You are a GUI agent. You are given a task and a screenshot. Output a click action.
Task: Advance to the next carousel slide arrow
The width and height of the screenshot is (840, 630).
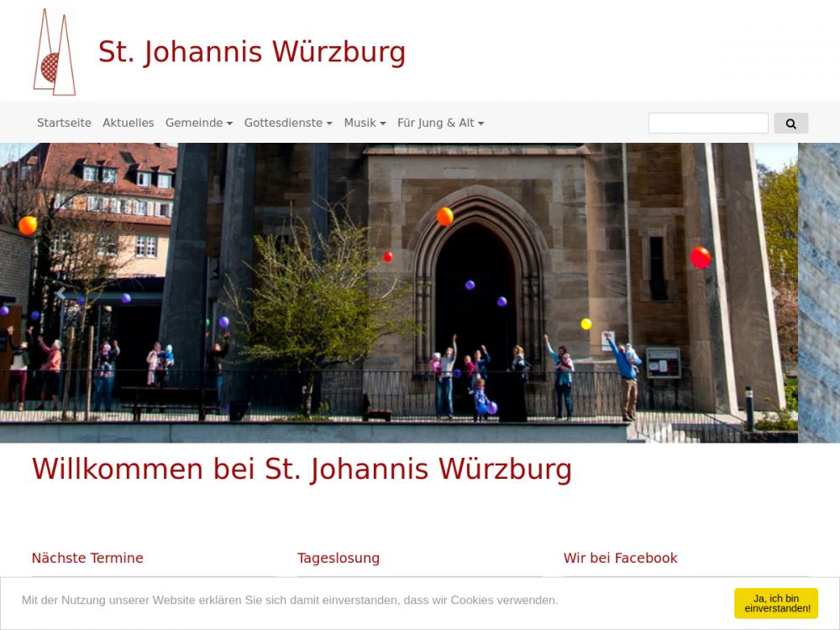point(776,293)
